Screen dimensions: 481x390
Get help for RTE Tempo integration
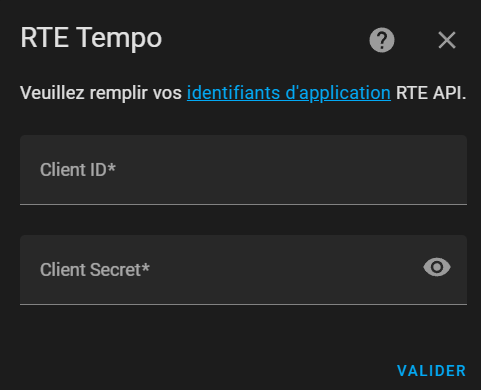(x=382, y=40)
